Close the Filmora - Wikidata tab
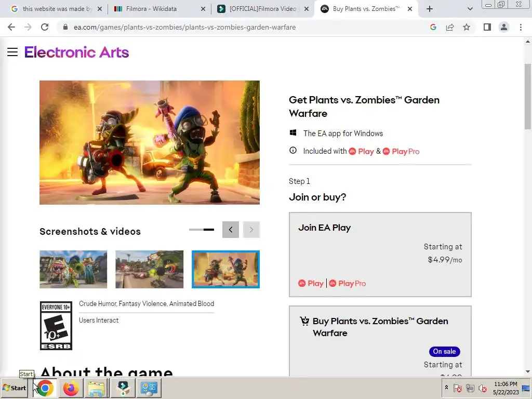The image size is (532, 399). point(203,9)
